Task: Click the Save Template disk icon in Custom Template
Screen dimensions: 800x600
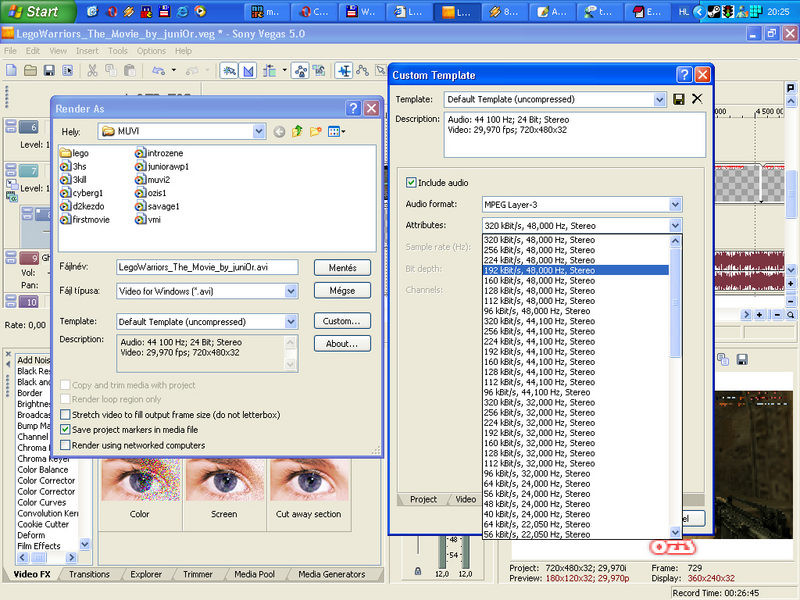Action: pyautogui.click(x=679, y=99)
